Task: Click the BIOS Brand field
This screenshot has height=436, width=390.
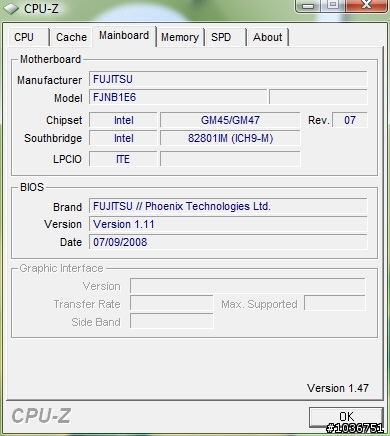Action: point(228,206)
